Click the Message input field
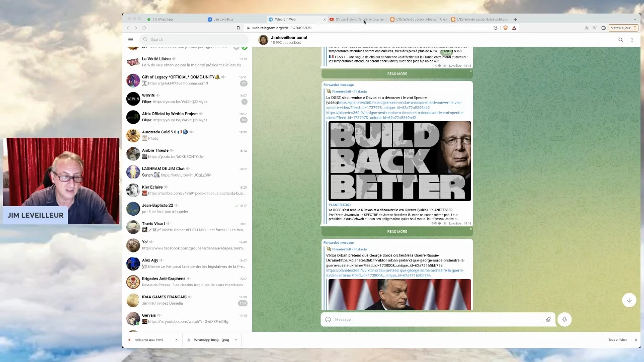Image resolution: width=644 pixels, height=362 pixels. pyautogui.click(x=438, y=319)
